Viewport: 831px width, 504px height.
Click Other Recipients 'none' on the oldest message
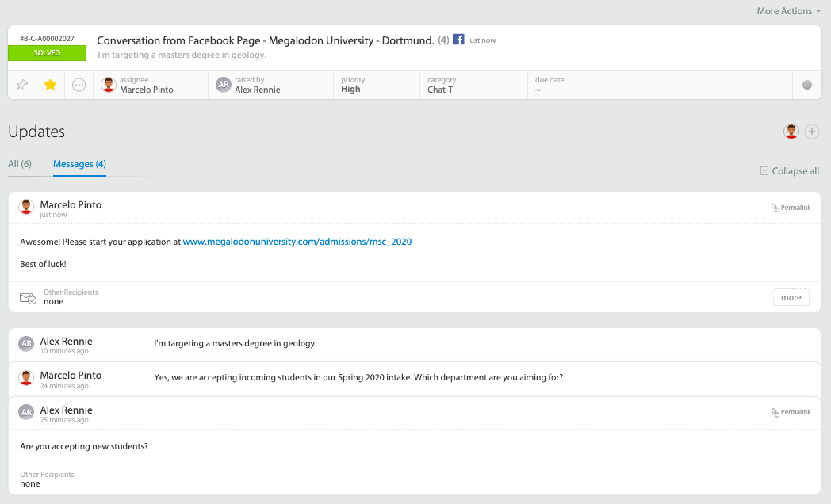pyautogui.click(x=30, y=484)
